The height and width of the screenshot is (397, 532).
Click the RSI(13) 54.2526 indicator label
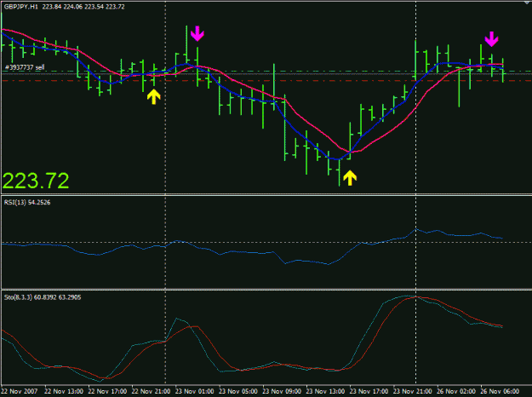tap(27, 203)
